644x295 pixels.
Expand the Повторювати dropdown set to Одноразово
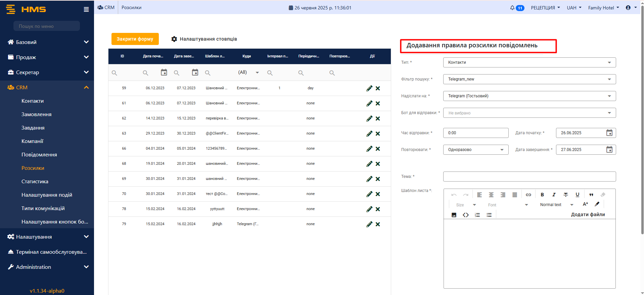coord(475,150)
